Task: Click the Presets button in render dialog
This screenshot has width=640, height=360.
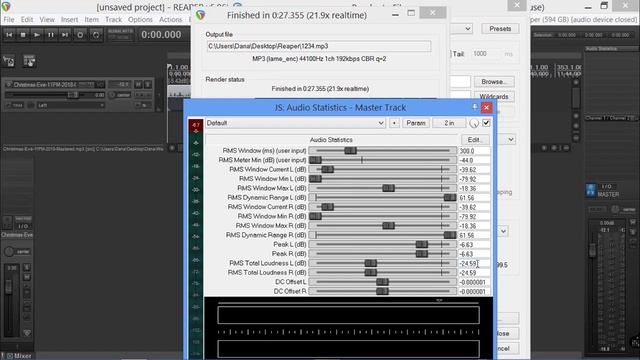Action: [x=500, y=29]
